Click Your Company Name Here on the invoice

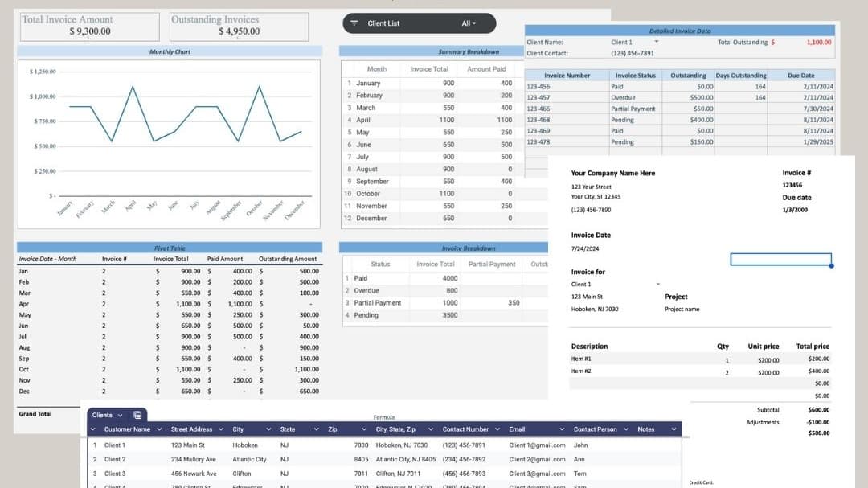[x=612, y=174]
